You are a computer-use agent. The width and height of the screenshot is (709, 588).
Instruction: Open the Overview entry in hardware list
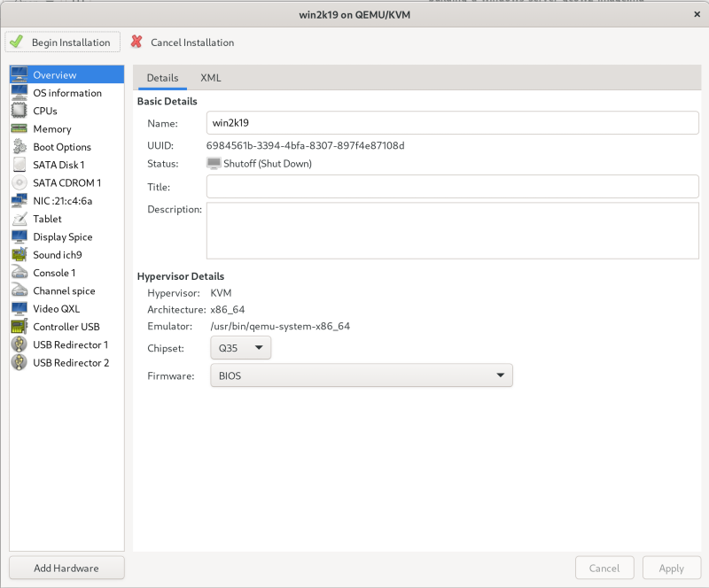tap(66, 74)
